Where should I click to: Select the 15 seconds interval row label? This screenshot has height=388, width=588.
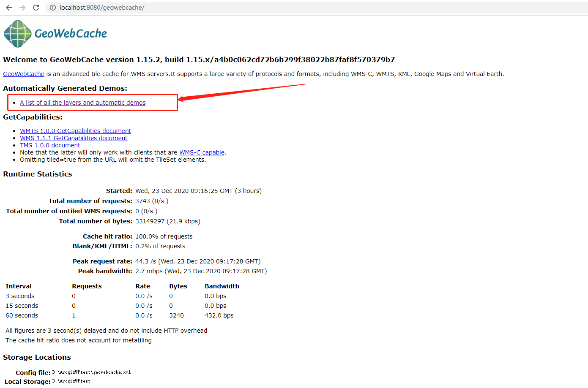[22, 306]
